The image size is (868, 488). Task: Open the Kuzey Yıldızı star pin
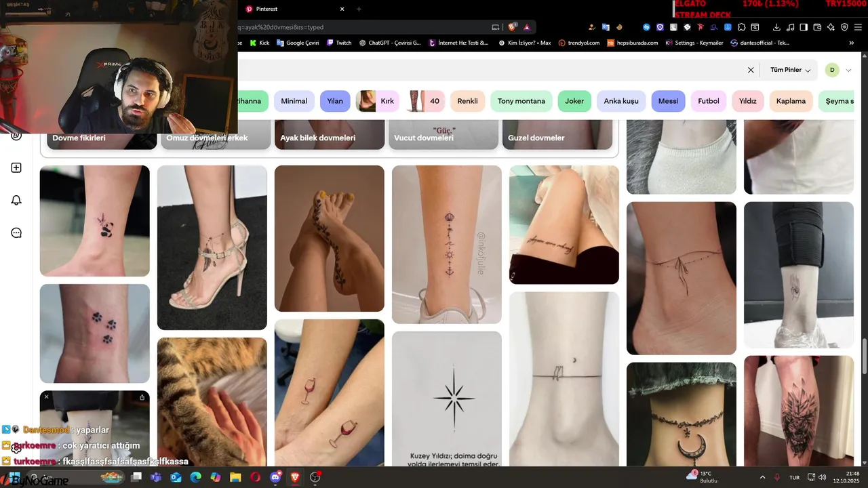tap(446, 399)
